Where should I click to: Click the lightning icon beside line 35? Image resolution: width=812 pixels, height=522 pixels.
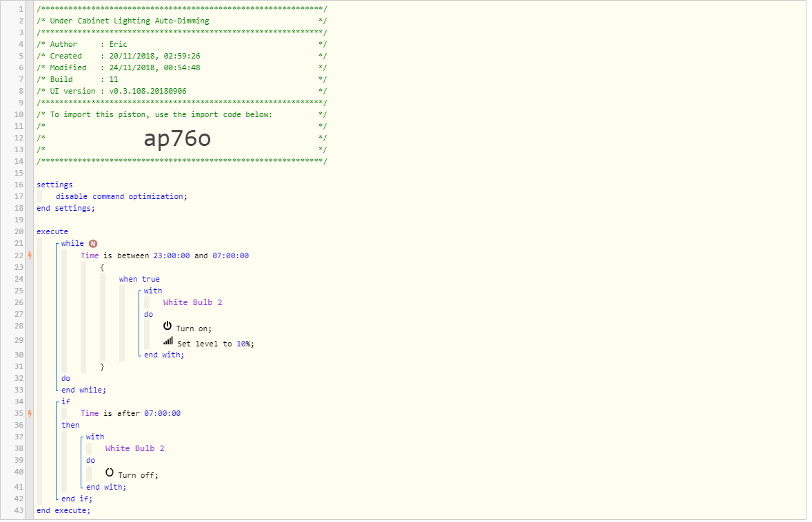pos(30,413)
